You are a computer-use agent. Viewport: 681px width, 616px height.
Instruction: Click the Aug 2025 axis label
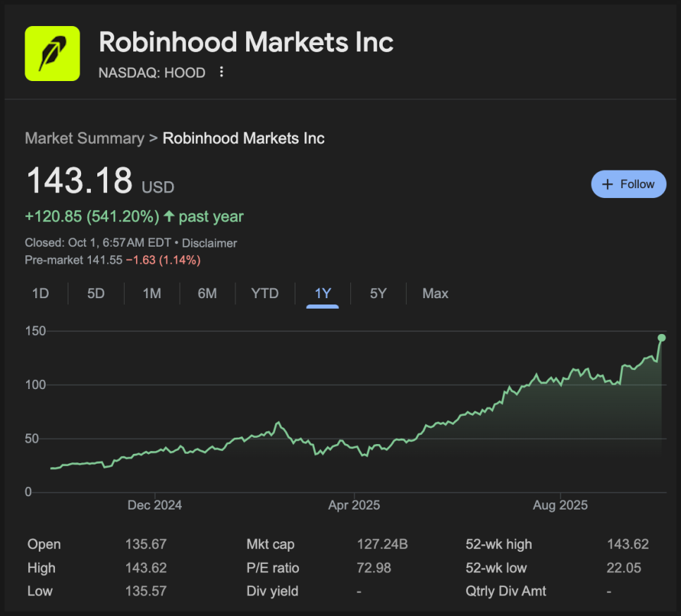coord(560,505)
